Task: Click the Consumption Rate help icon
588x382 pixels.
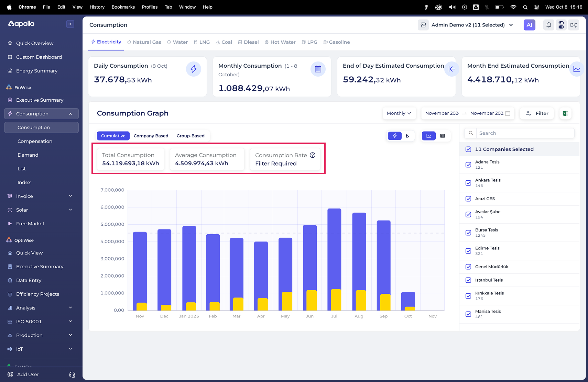Action: click(313, 155)
